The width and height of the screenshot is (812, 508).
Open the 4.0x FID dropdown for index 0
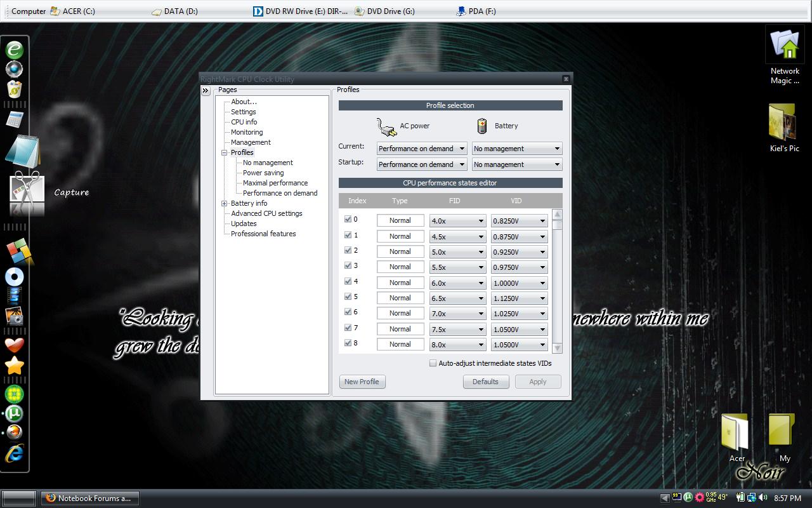[x=457, y=221]
